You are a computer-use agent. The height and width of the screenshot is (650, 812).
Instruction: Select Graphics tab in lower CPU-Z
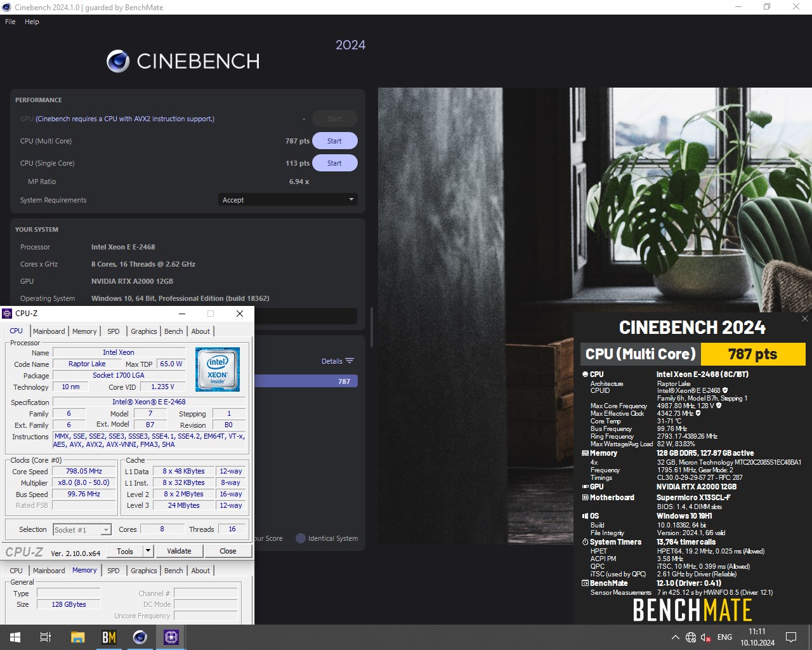tap(144, 571)
